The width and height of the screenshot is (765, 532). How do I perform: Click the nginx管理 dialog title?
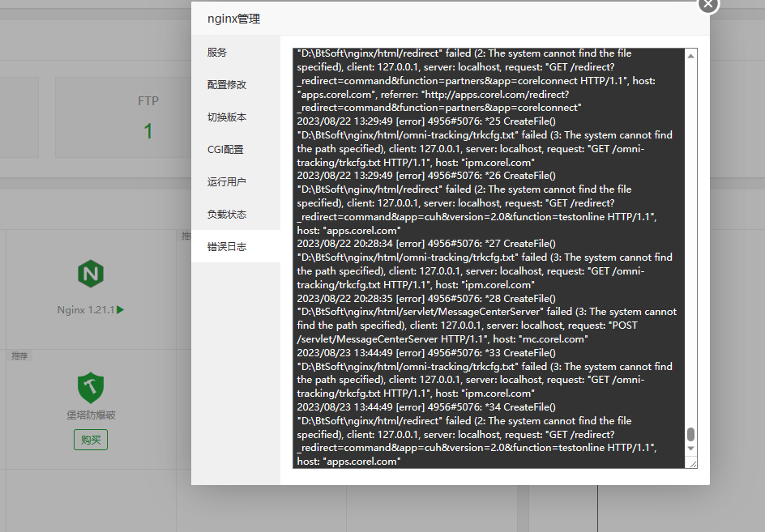(x=233, y=19)
